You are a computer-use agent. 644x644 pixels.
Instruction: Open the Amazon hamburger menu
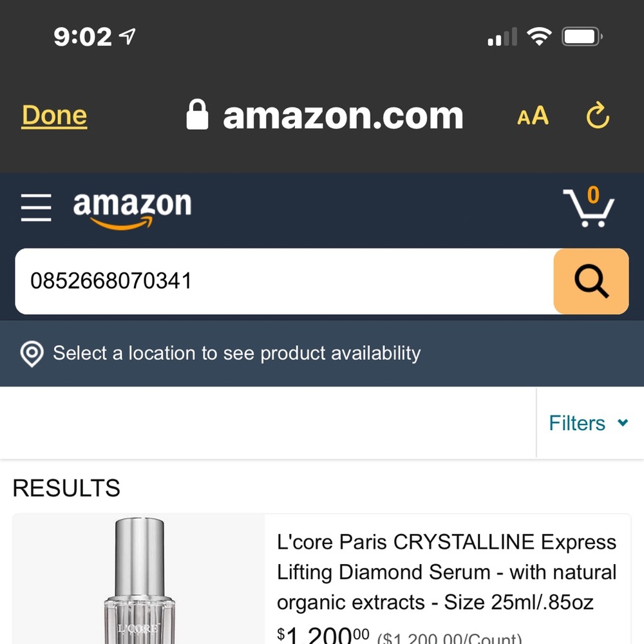point(36,208)
